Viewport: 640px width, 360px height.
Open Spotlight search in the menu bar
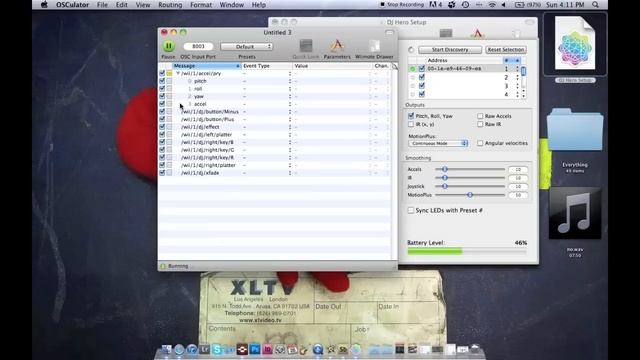click(x=596, y=5)
